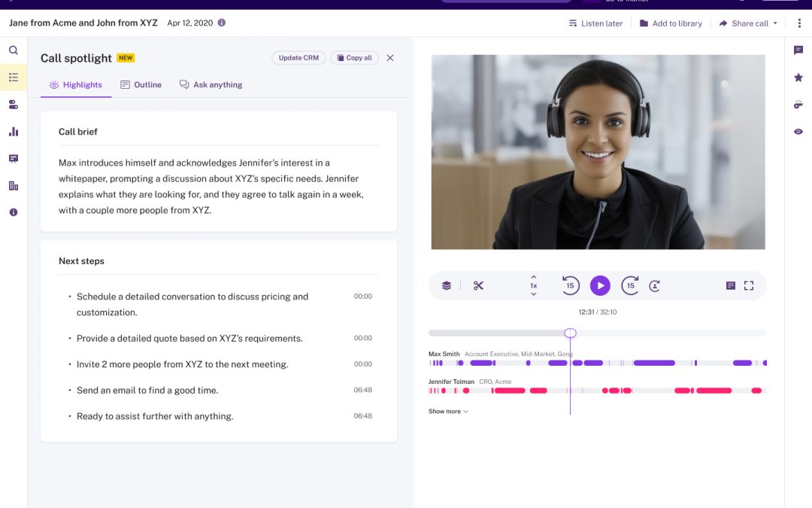The width and height of the screenshot is (812, 508).
Task: Click the video preview of the call
Action: pyautogui.click(x=598, y=152)
